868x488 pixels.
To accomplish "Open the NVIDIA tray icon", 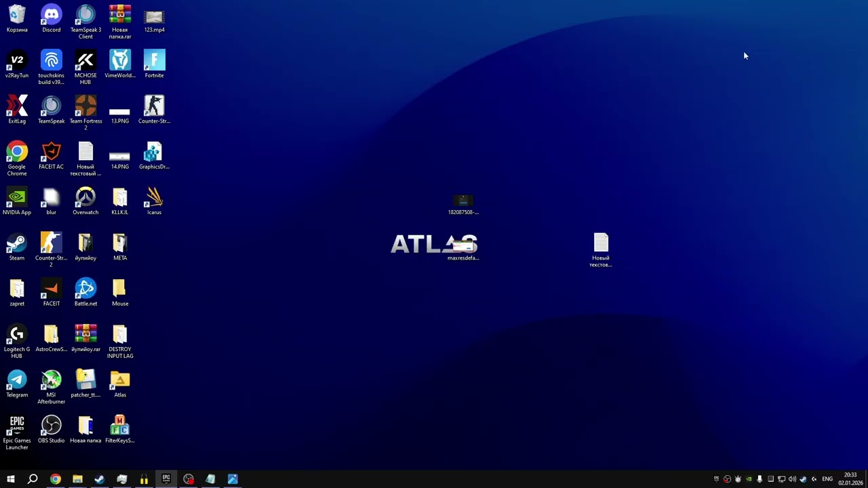I will pyautogui.click(x=749, y=479).
